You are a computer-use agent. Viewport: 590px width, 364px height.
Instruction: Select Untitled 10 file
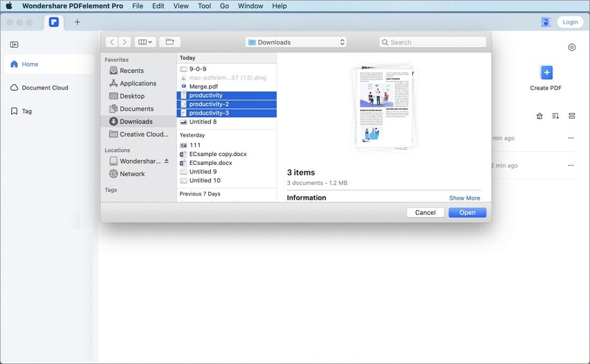(x=227, y=180)
